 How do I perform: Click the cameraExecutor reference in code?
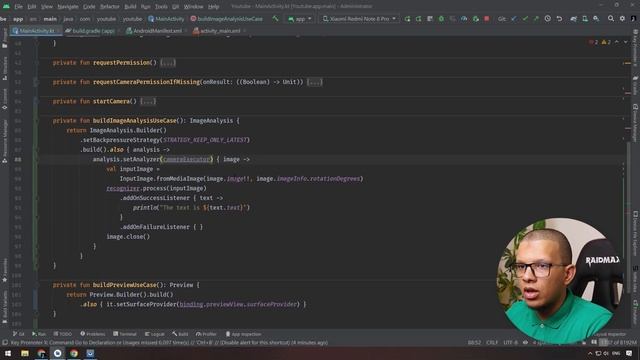pyautogui.click(x=187, y=159)
